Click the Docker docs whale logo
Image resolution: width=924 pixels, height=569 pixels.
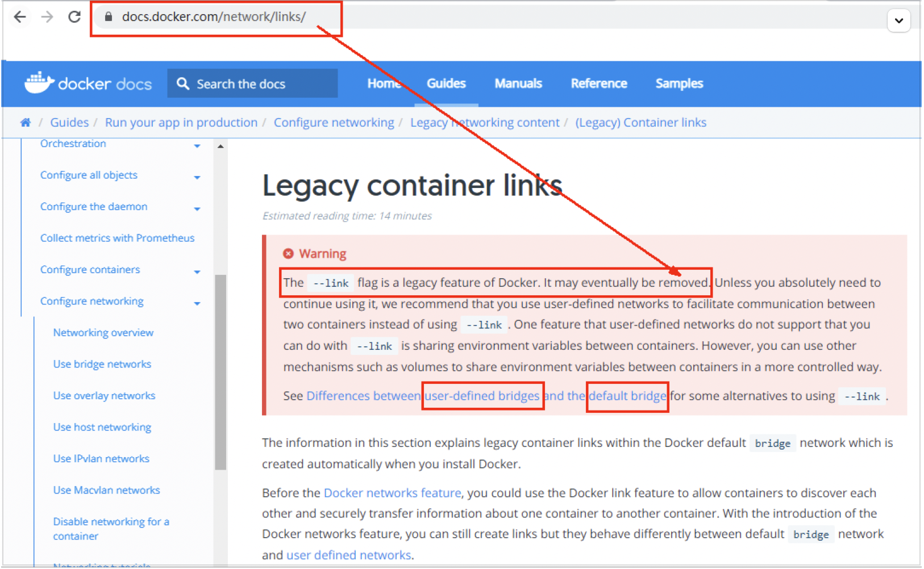39,83
